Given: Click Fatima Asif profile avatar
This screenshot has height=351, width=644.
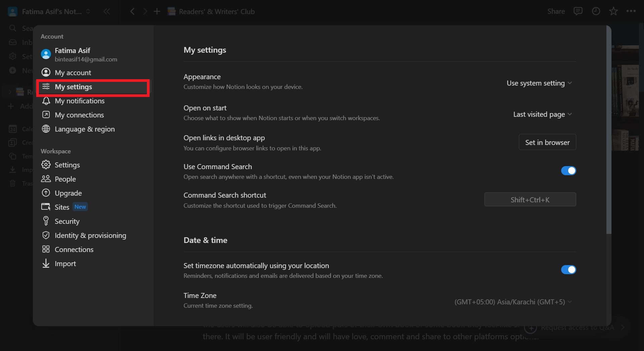Looking at the screenshot, I should [x=46, y=54].
